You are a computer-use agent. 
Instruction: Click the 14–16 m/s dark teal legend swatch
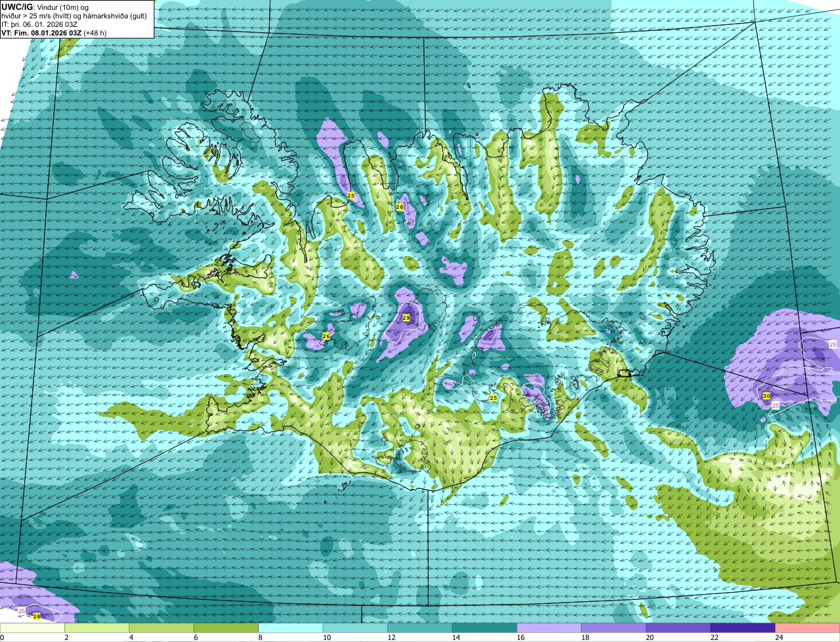[485, 628]
